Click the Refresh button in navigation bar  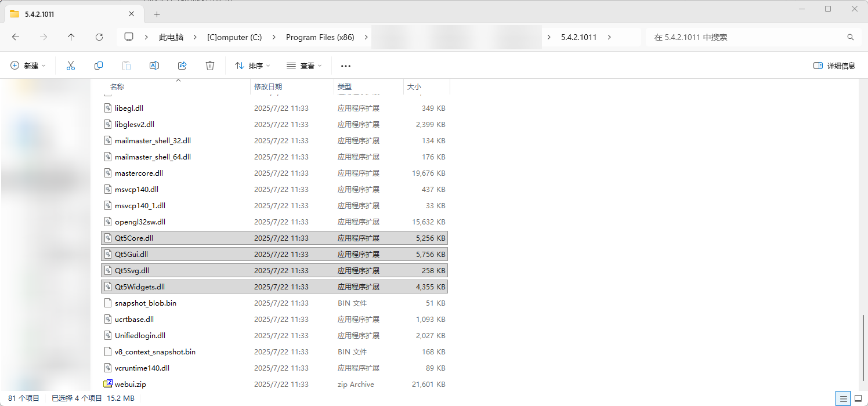(99, 37)
